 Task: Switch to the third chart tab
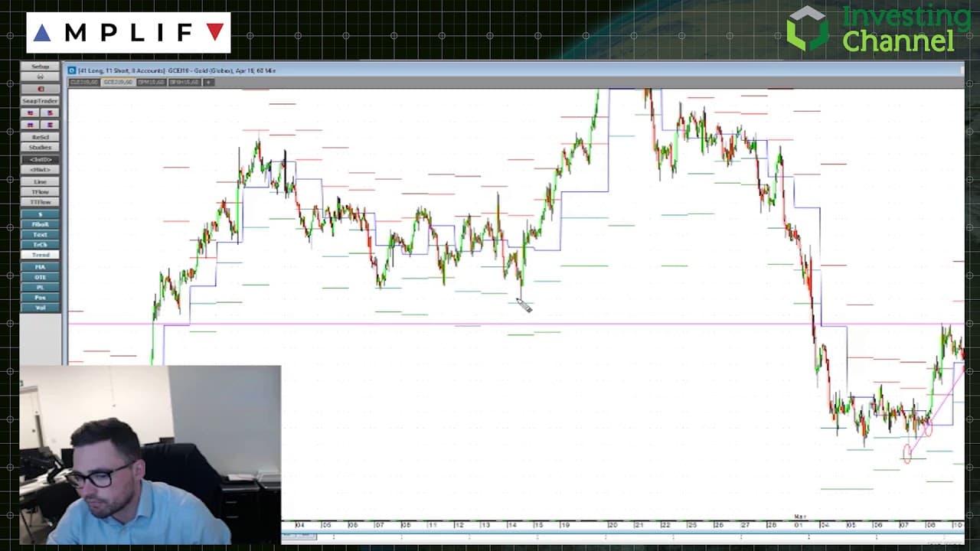coord(152,82)
